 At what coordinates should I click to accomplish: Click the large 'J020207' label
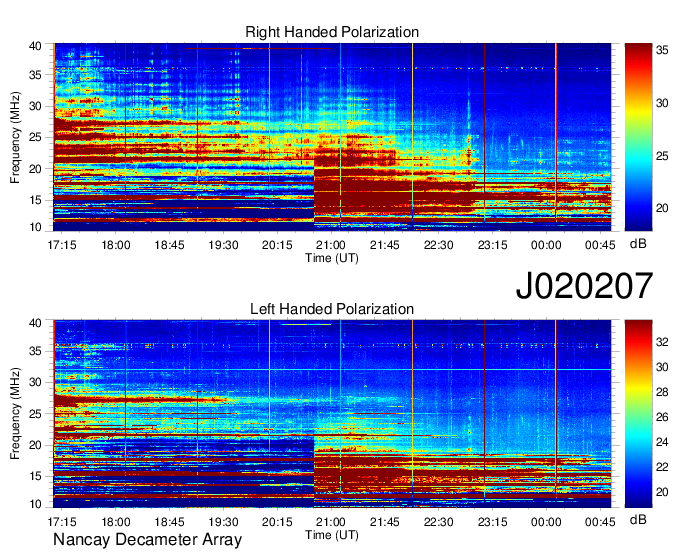coord(584,286)
